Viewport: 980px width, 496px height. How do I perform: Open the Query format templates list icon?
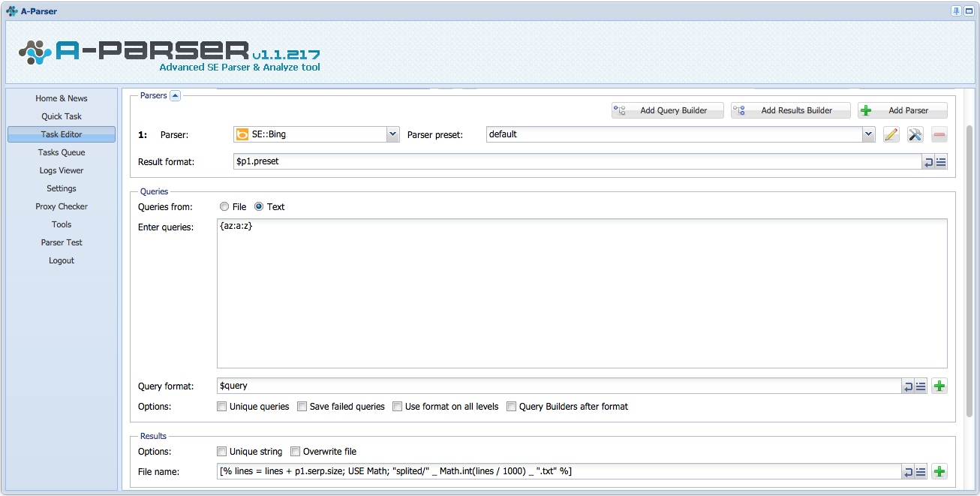(921, 386)
